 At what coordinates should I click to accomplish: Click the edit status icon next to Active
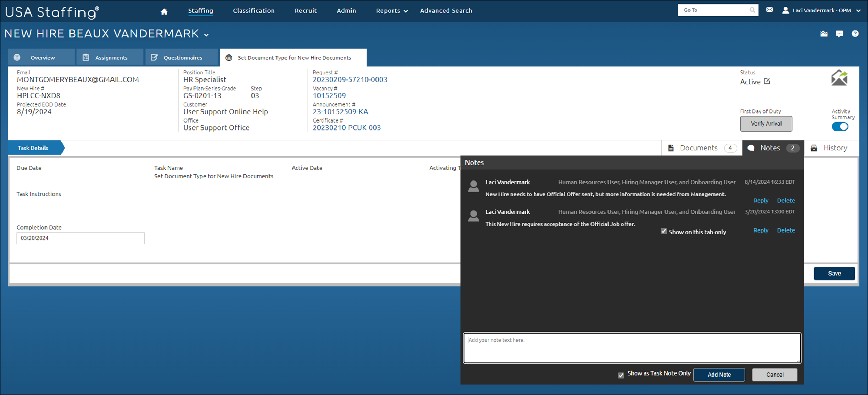pos(767,82)
